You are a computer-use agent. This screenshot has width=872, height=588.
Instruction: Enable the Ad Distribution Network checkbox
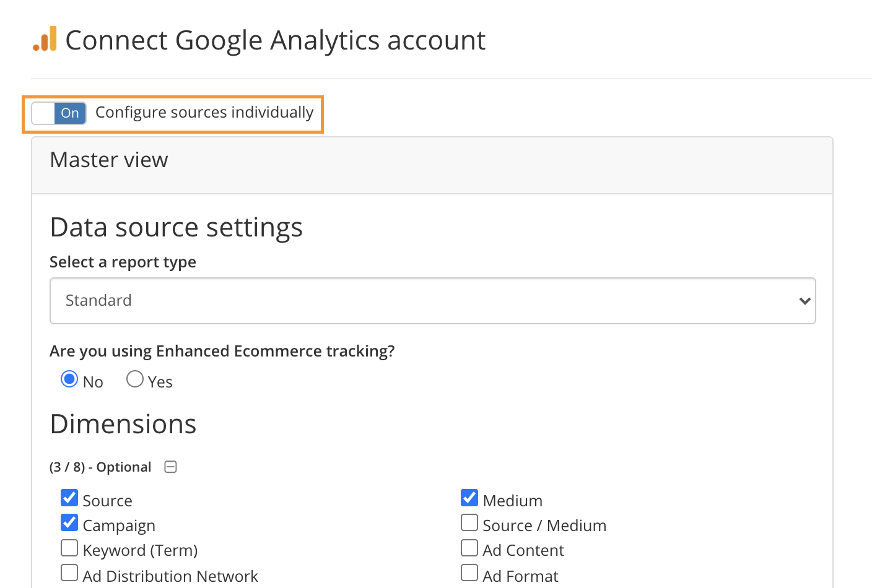69,573
